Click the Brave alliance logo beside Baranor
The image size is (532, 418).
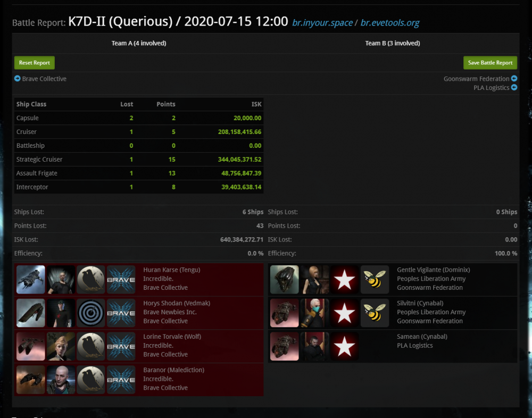[x=121, y=380]
